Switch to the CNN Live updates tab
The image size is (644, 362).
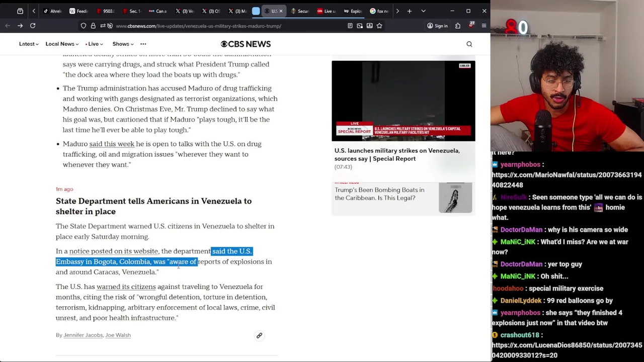(327, 11)
